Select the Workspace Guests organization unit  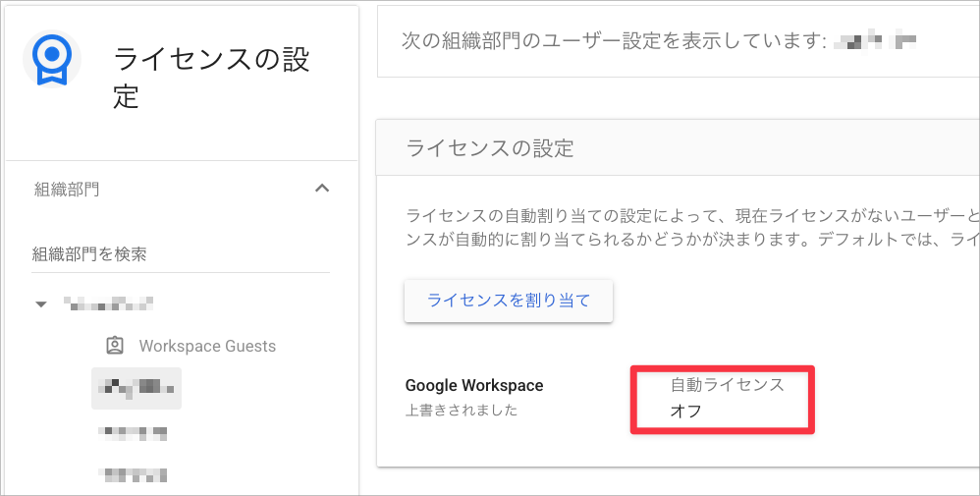click(207, 346)
